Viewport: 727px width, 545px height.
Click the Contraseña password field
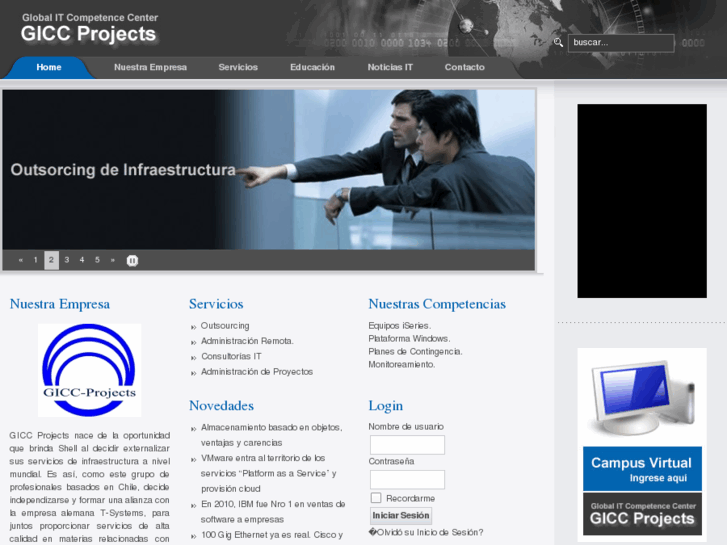pyautogui.click(x=407, y=480)
